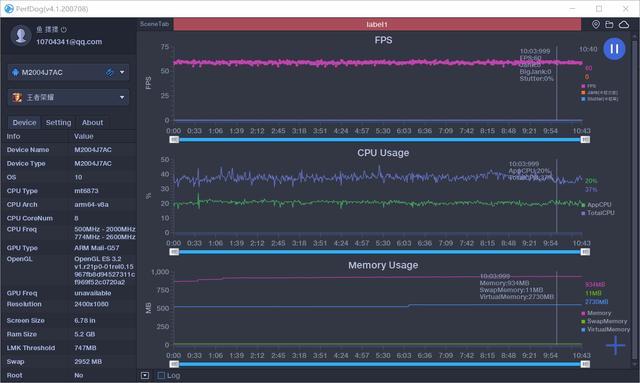The height and width of the screenshot is (383, 640).
Task: Switch to the Setting tab
Action: (58, 122)
